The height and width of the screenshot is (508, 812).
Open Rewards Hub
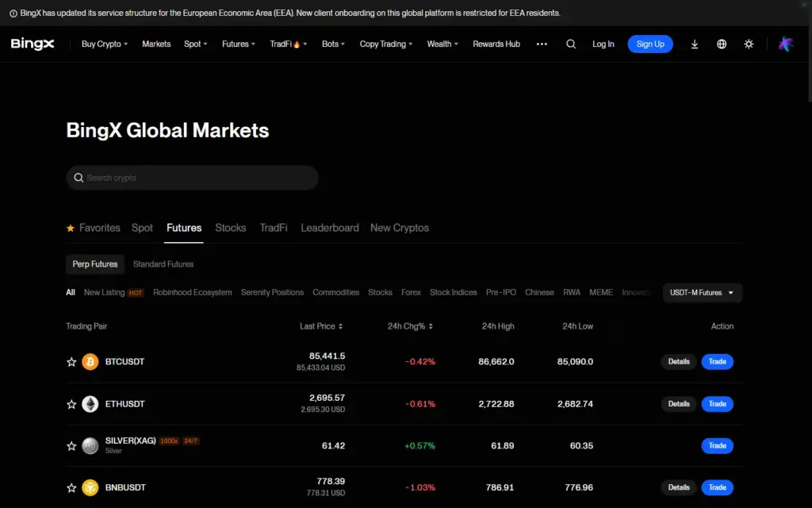pos(496,44)
